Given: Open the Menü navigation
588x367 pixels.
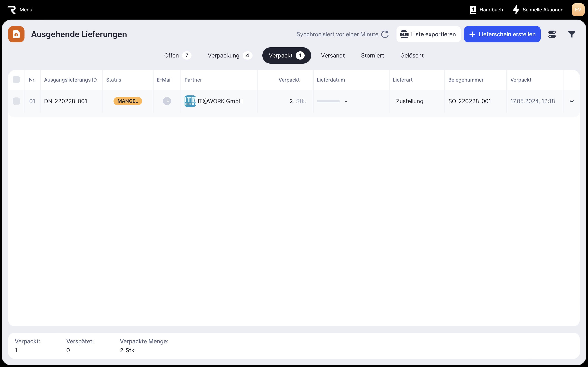Looking at the screenshot, I should coord(20,10).
